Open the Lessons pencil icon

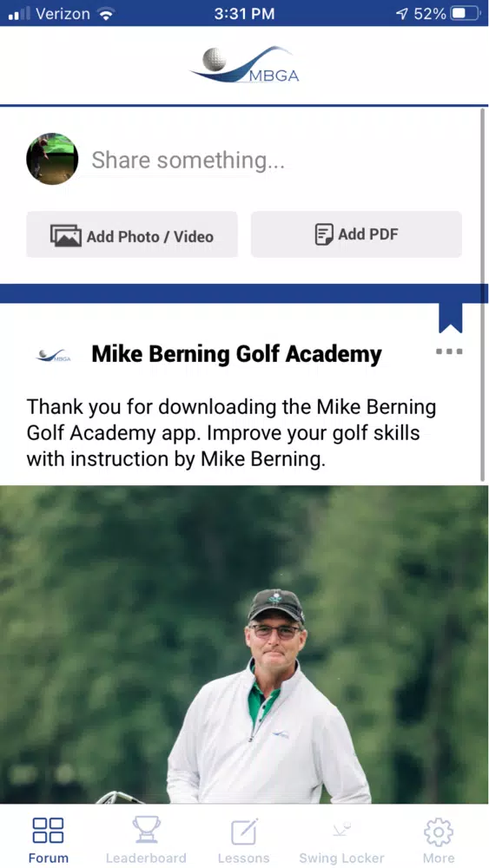(244, 831)
